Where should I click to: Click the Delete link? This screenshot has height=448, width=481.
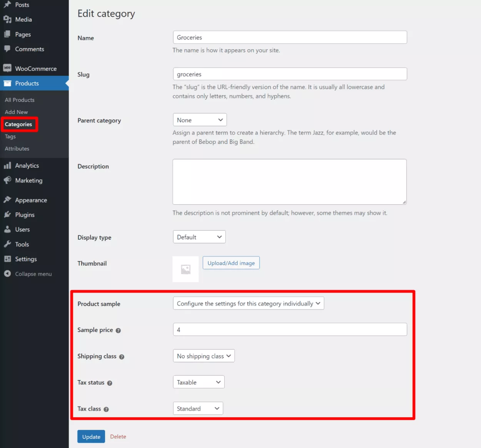pyautogui.click(x=118, y=436)
